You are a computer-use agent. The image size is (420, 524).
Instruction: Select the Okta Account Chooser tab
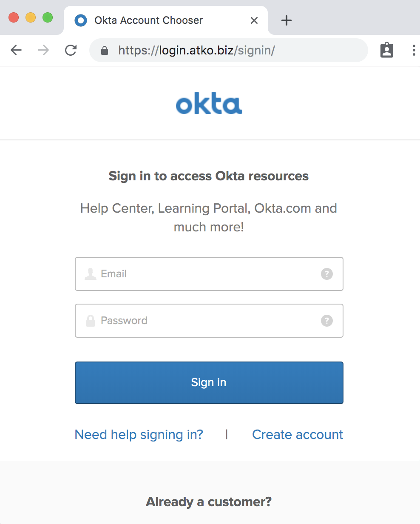[x=149, y=20]
